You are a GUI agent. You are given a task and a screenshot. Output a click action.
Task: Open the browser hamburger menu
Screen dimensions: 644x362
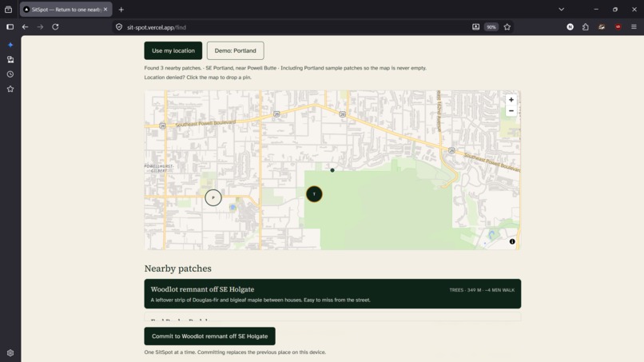(x=634, y=27)
